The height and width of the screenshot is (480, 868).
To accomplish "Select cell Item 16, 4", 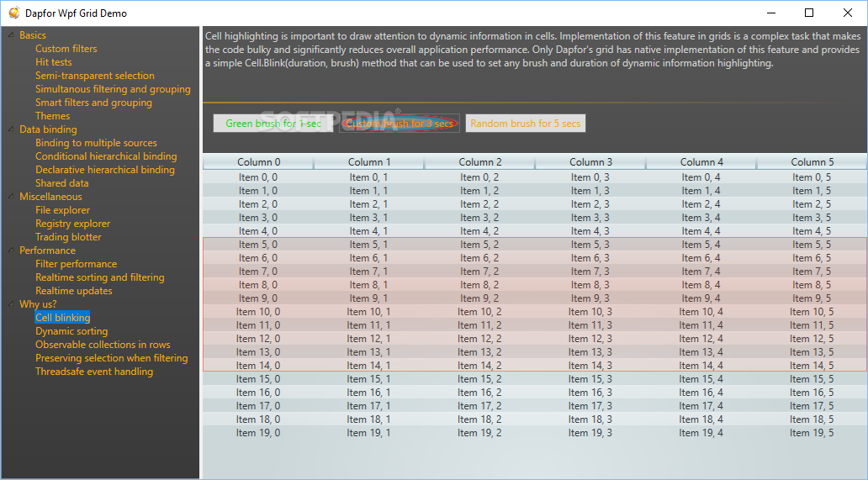I will pos(701,392).
